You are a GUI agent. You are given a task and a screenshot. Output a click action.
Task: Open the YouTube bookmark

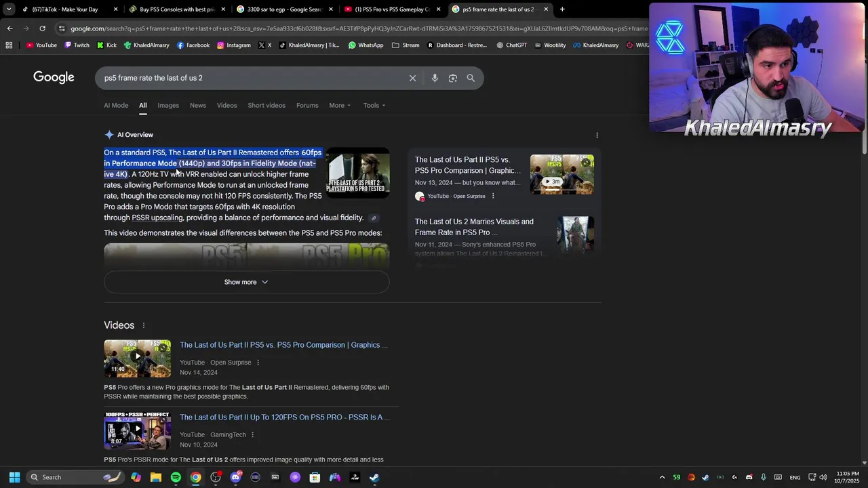[x=41, y=45]
